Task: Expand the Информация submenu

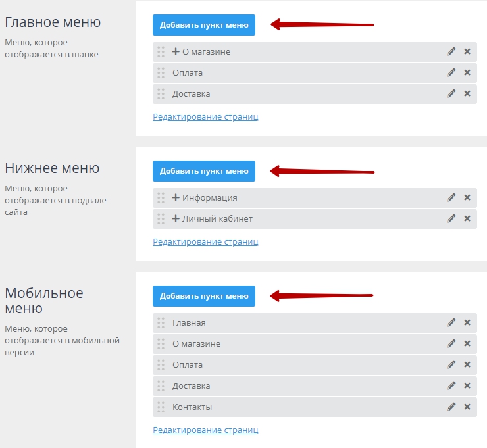Action: (176, 197)
